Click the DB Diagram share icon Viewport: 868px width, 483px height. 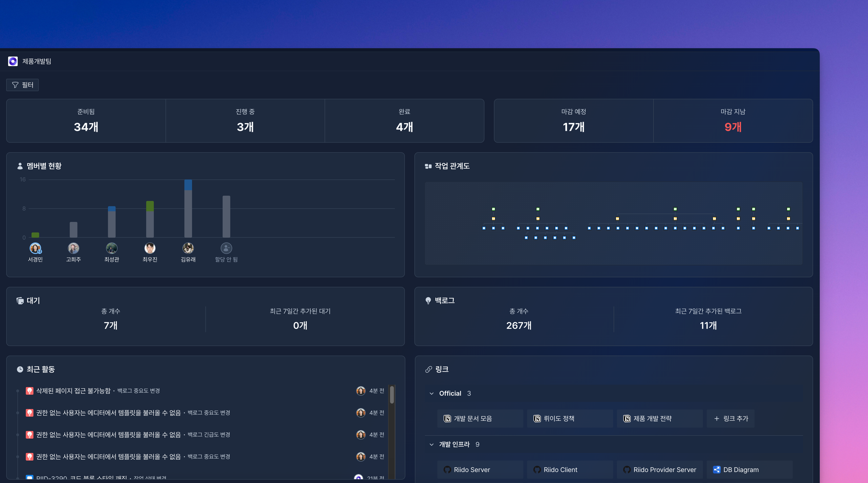point(717,470)
